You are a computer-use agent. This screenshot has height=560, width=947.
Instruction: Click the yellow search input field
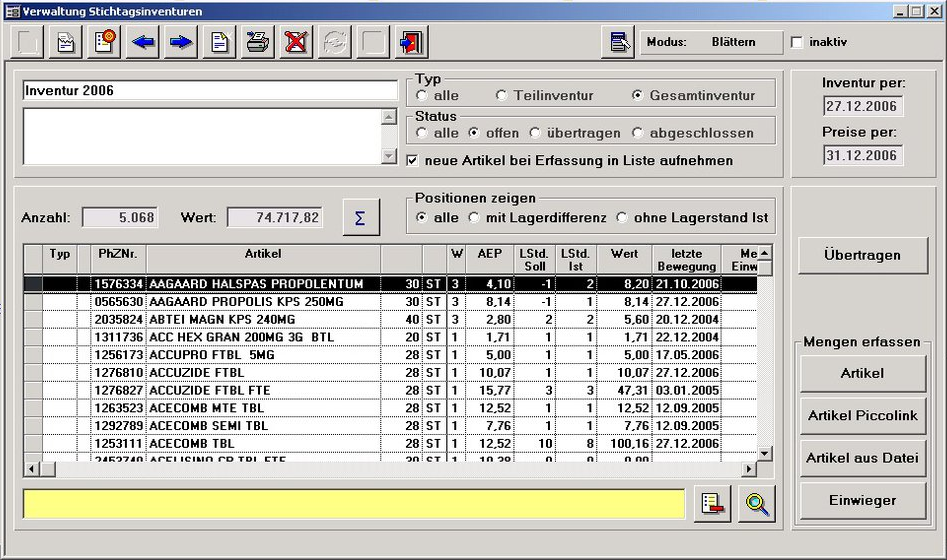click(x=354, y=504)
